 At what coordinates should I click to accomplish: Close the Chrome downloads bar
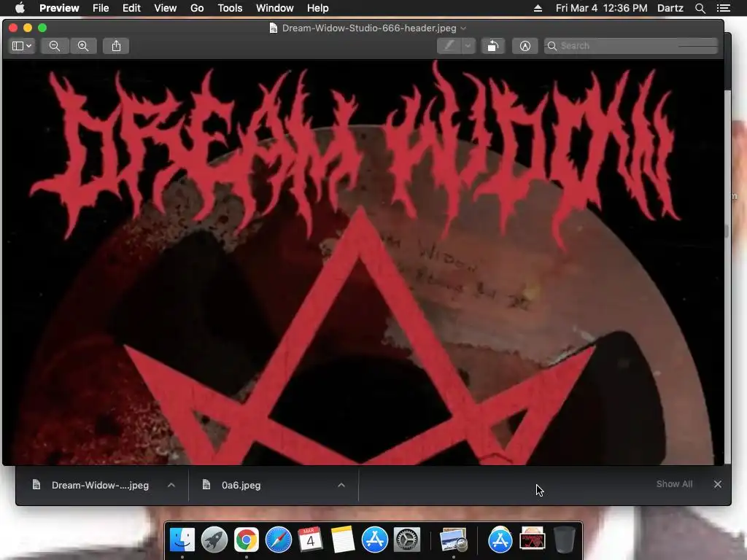[x=718, y=484]
